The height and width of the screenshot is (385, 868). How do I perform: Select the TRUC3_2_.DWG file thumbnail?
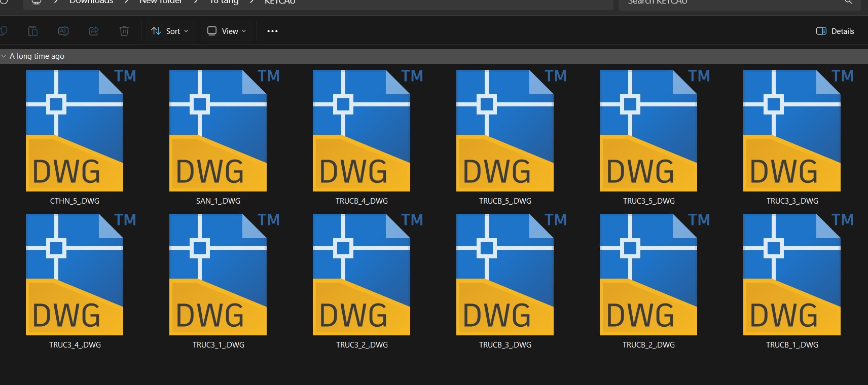[x=361, y=275]
